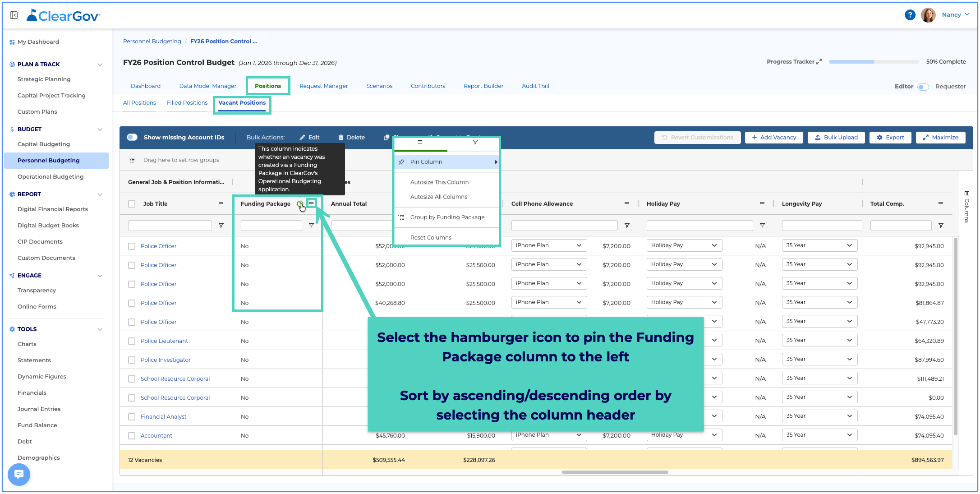Select Group by Funding Package menu item
The width and height of the screenshot is (980, 494).
pos(446,217)
